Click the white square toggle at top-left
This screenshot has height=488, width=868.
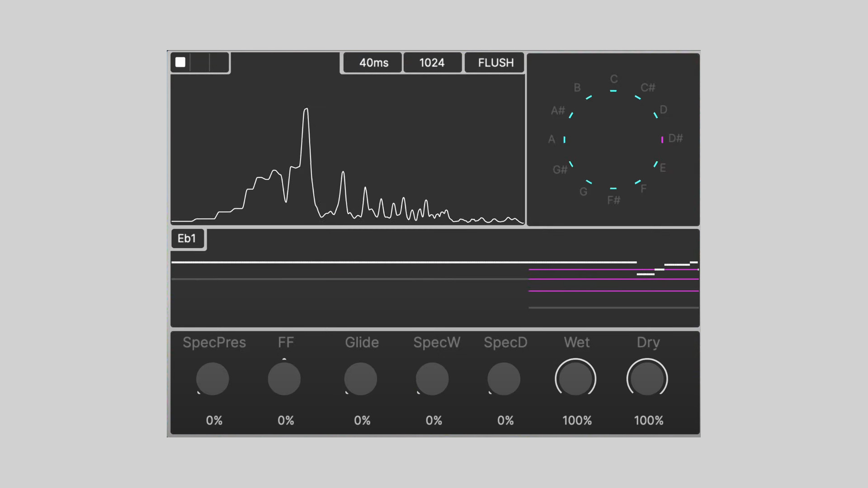tap(180, 62)
